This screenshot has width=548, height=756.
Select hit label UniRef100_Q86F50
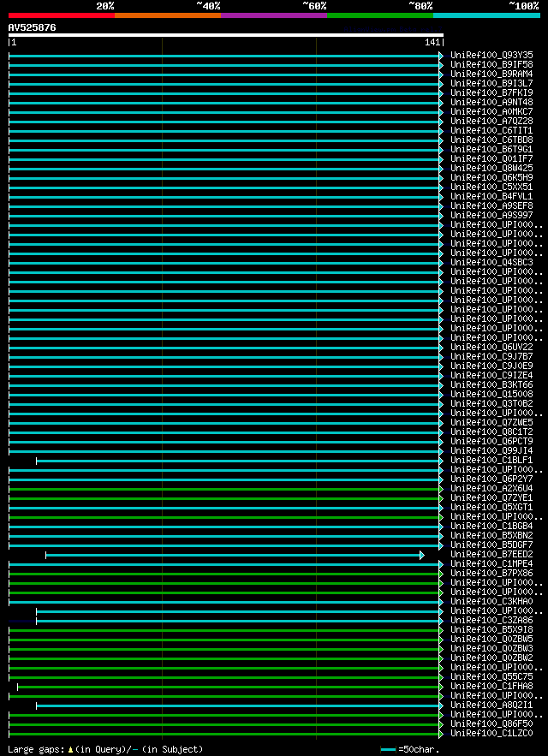pyautogui.click(x=491, y=724)
